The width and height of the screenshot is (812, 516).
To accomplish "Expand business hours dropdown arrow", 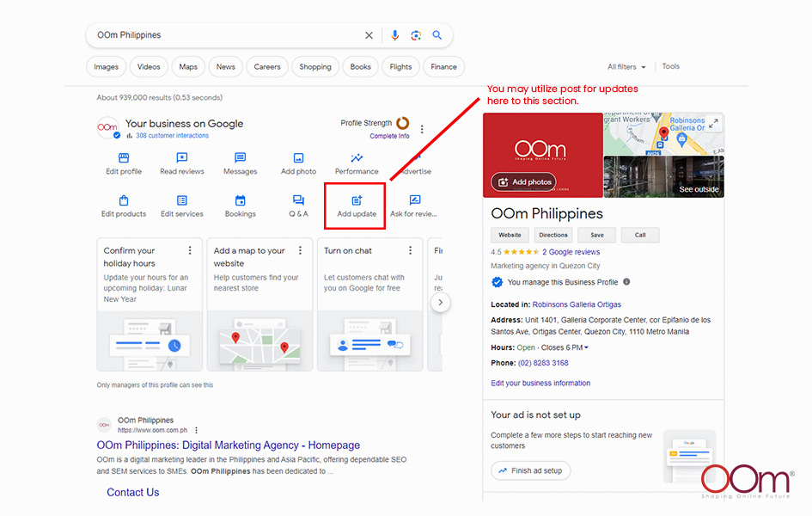I will coord(586,347).
